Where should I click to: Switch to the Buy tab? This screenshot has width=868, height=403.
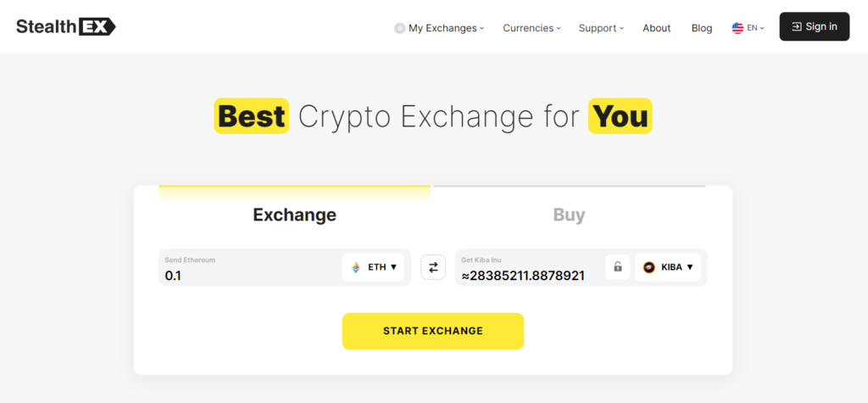pyautogui.click(x=569, y=215)
